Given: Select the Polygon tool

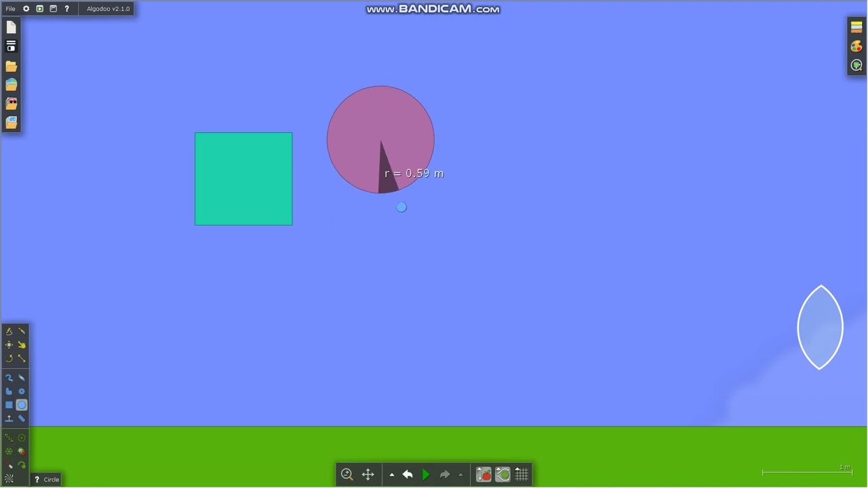Looking at the screenshot, I should click(x=9, y=392).
